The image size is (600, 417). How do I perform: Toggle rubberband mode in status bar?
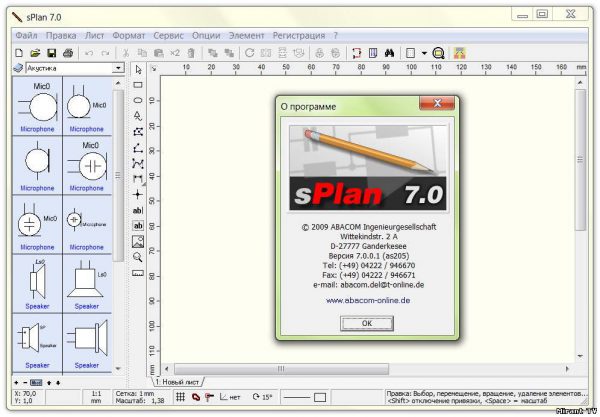196,397
